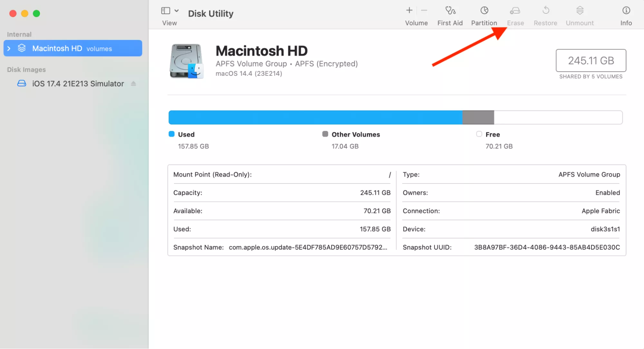
Task: Click the Macintosh HD drive thumbnail icon
Action: (186, 61)
